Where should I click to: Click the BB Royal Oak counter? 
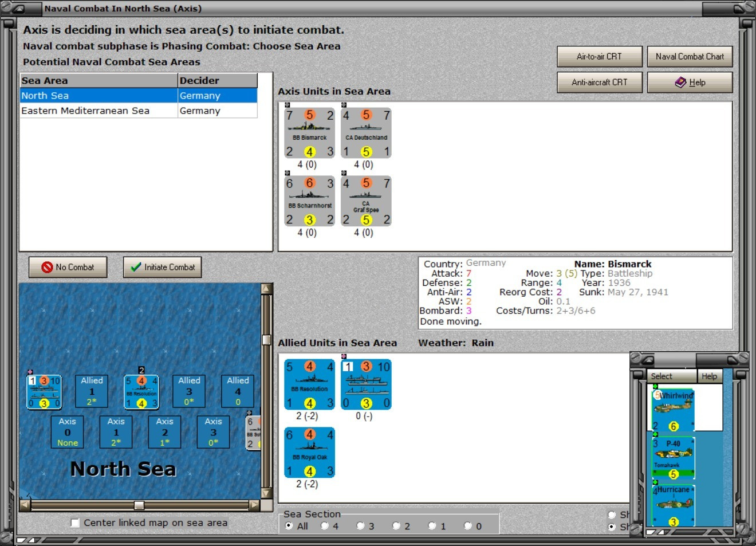tap(310, 453)
